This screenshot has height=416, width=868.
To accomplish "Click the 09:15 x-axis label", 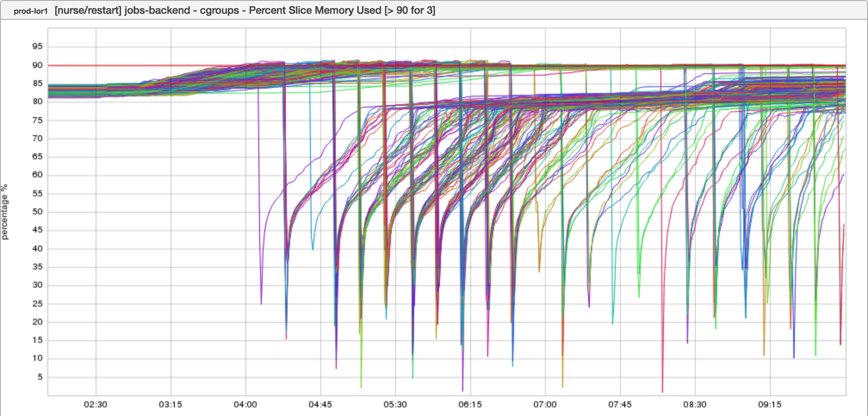I will (x=770, y=405).
